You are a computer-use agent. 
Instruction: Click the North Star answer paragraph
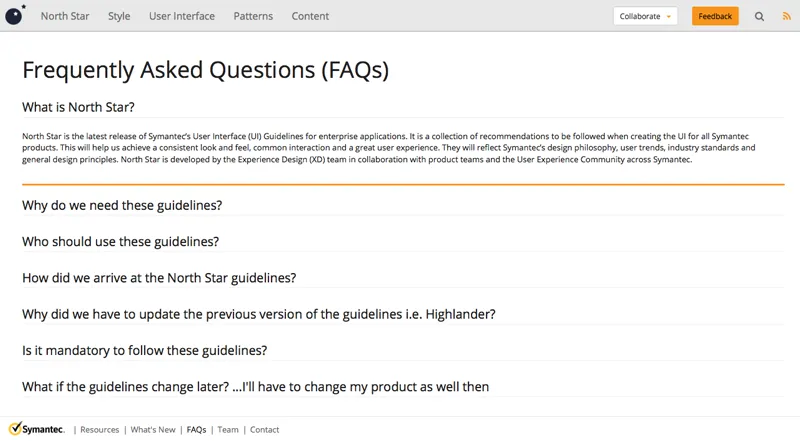(x=389, y=148)
